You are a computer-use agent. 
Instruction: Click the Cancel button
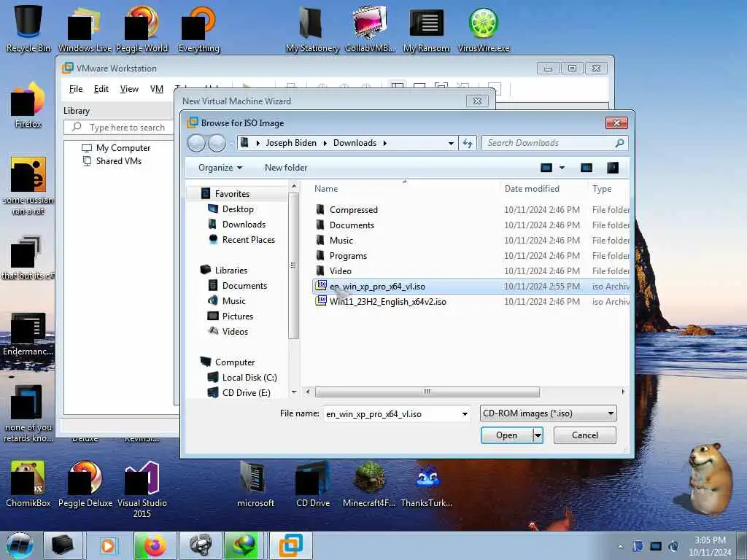click(584, 435)
